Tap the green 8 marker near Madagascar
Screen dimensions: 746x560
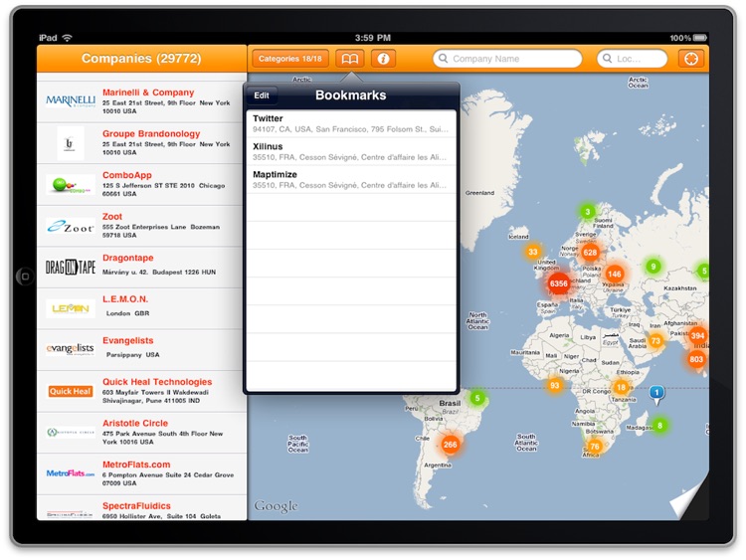click(x=659, y=426)
